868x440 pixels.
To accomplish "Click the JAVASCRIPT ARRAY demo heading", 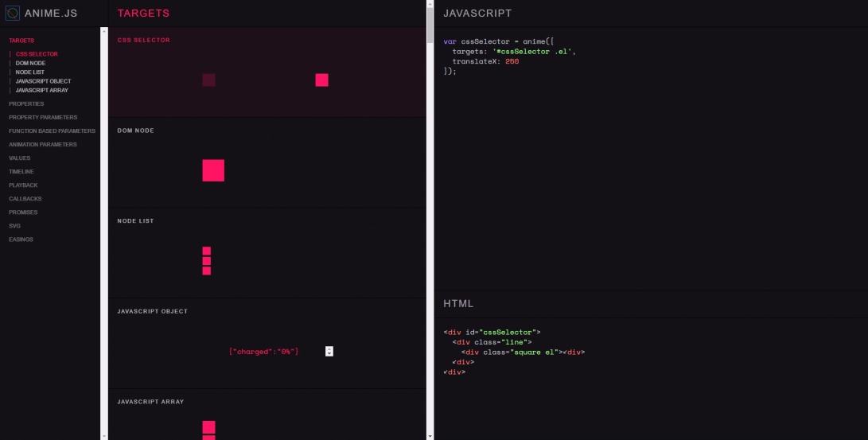I will [150, 402].
